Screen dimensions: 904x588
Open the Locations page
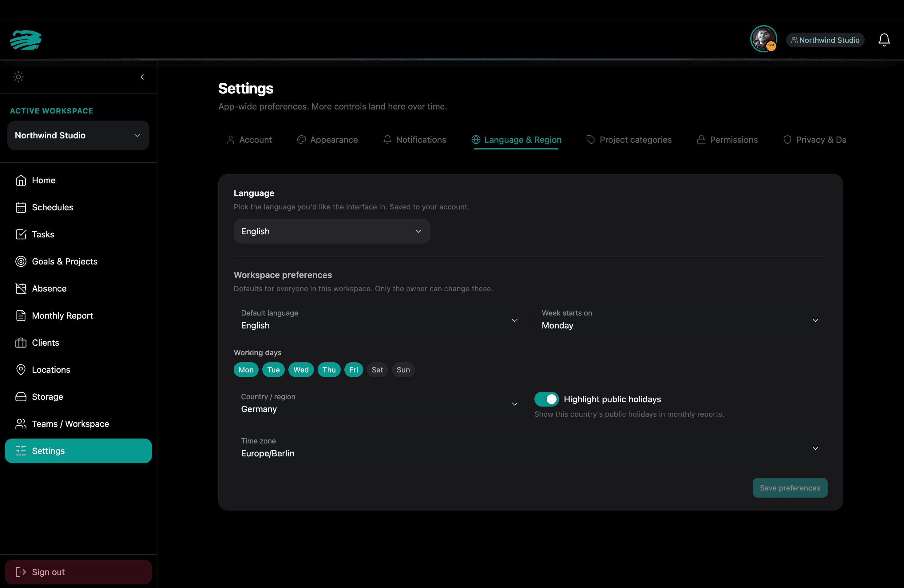(x=78, y=370)
